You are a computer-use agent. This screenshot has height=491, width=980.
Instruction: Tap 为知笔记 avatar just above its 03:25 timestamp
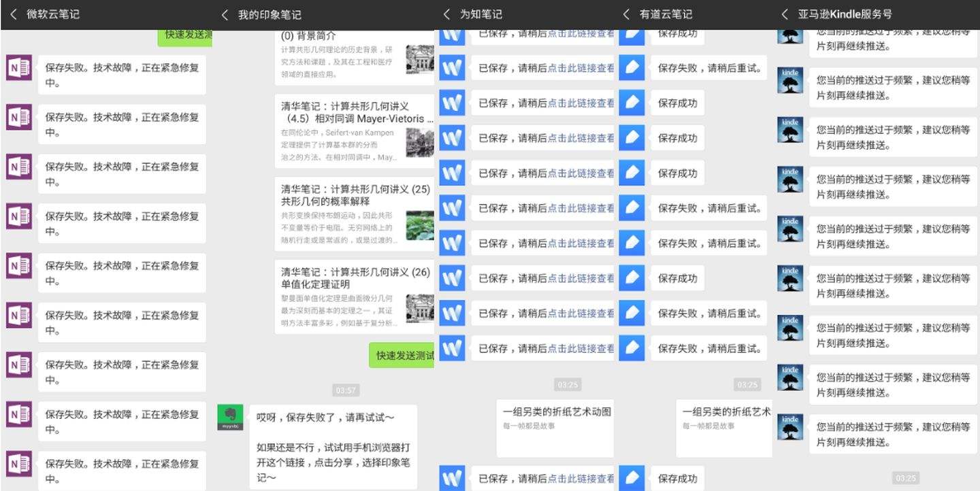tap(452, 348)
